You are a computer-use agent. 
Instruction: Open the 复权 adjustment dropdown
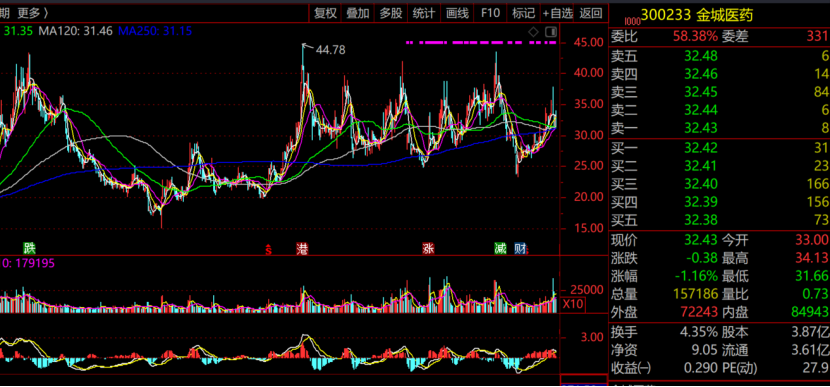[325, 13]
